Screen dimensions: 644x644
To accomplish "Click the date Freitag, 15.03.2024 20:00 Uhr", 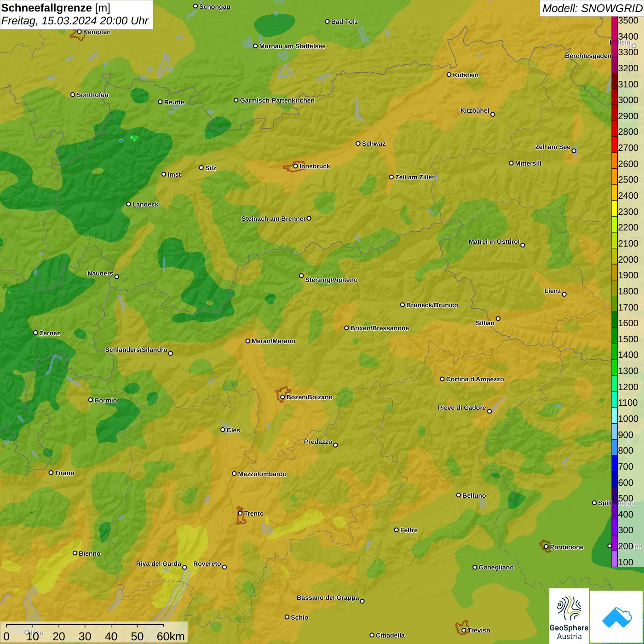I will pos(75,21).
